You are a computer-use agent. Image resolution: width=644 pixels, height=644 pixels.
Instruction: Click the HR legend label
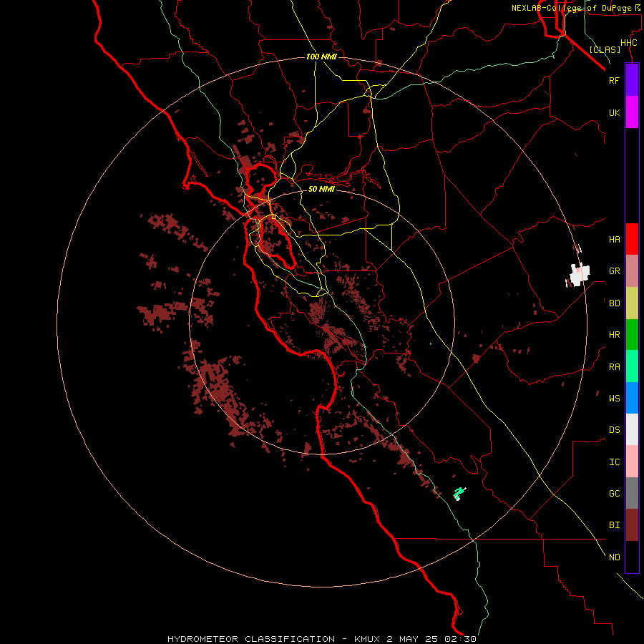(614, 335)
